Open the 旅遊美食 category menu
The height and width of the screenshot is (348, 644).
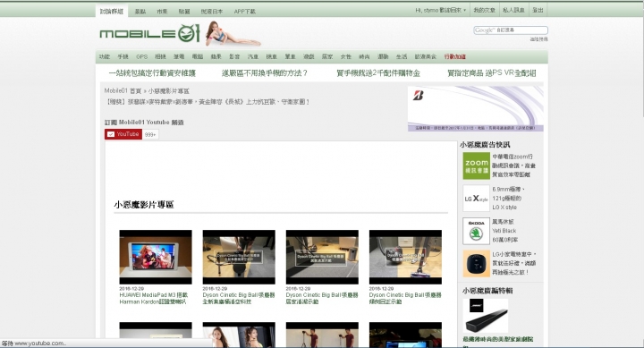pos(426,56)
